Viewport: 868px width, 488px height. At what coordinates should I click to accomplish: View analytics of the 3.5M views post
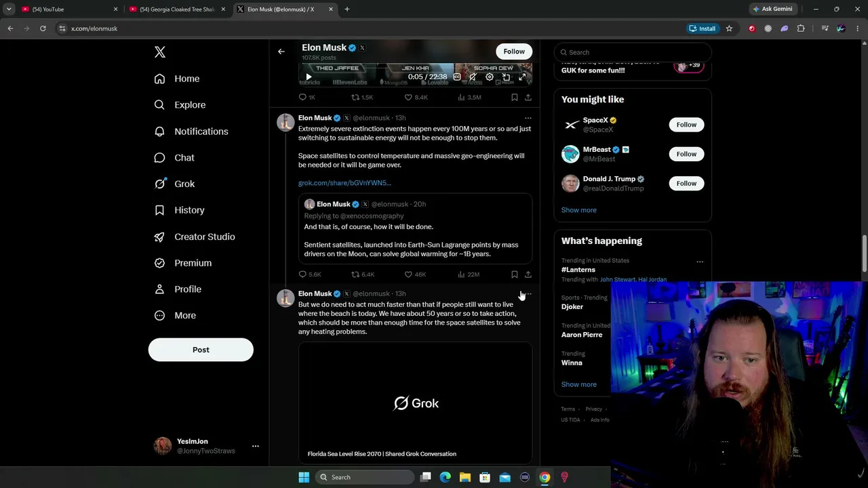pos(469,97)
